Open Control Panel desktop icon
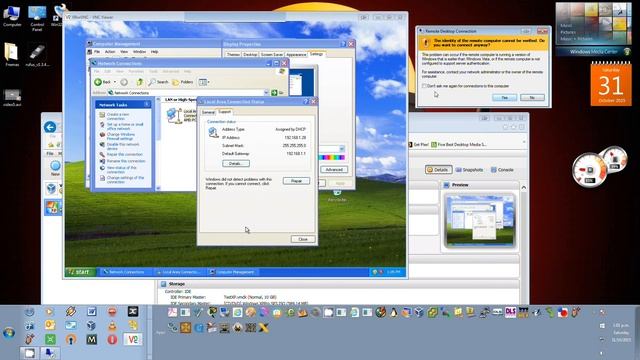This screenshot has width=640, height=360. (x=37, y=18)
